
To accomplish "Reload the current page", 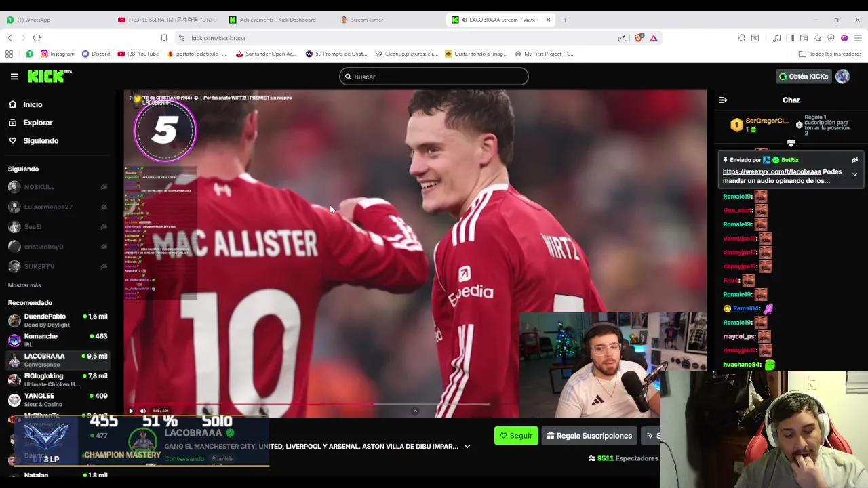I will pos(37,38).
